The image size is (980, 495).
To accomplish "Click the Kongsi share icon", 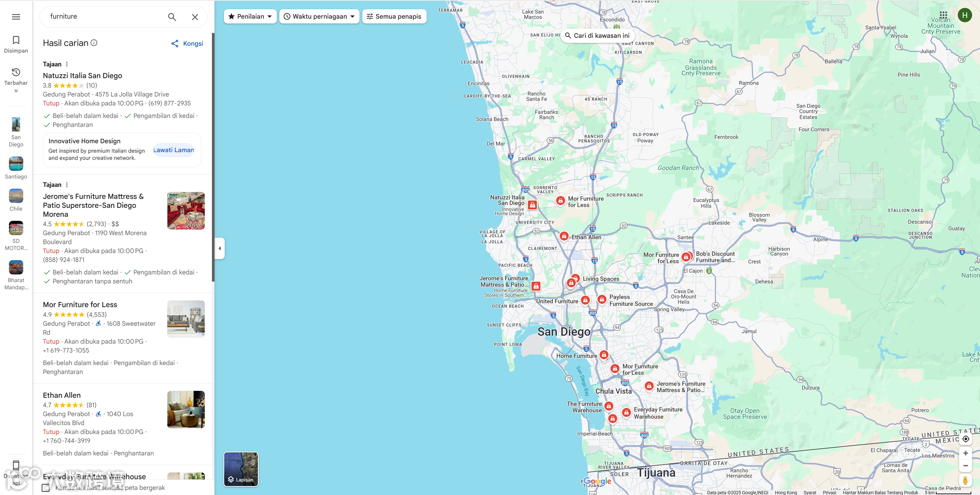I will tap(175, 43).
